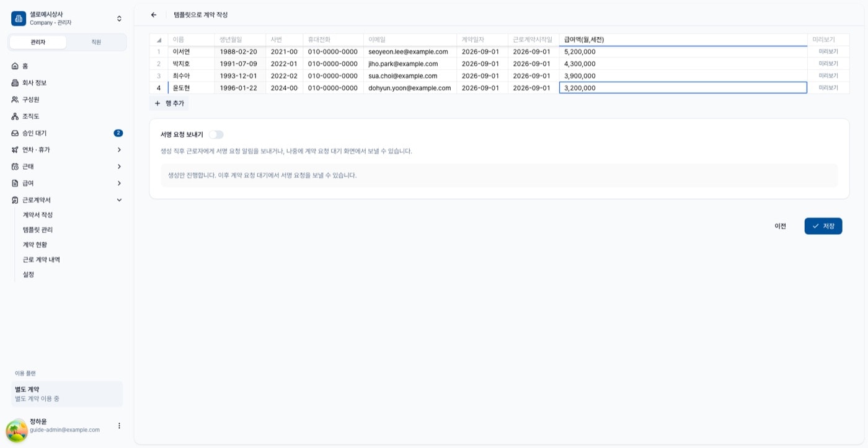Click the 저장 button
Screen dimensions: 868x448
pyautogui.click(x=823, y=226)
